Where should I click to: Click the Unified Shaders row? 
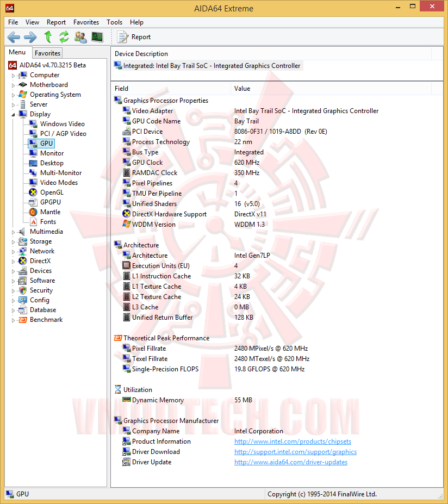pyautogui.click(x=276, y=204)
